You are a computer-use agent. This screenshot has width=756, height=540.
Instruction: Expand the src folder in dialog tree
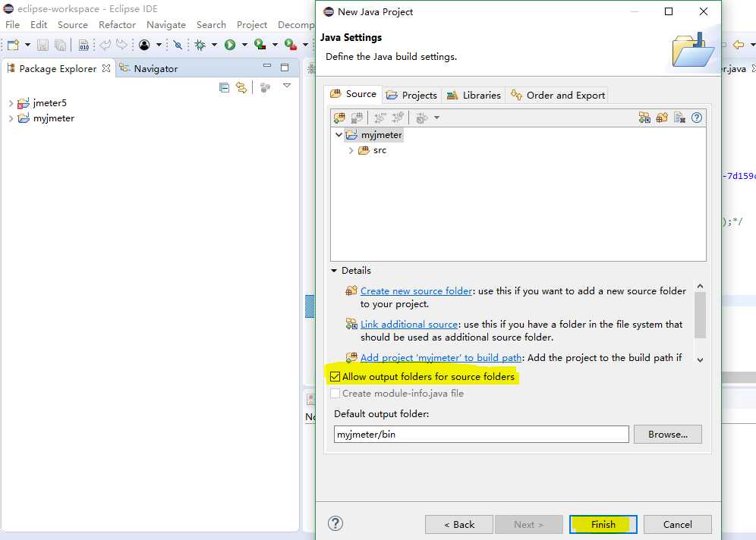pos(351,150)
